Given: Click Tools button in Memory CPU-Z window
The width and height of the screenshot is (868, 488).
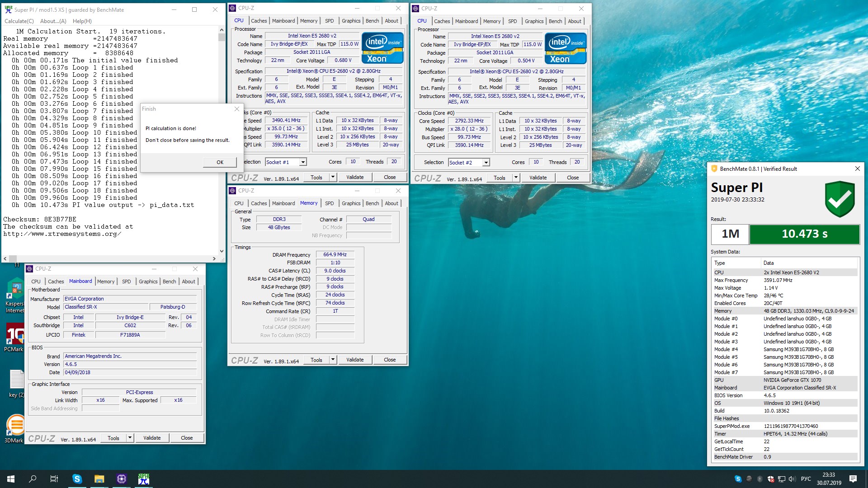Looking at the screenshot, I should click(x=316, y=360).
